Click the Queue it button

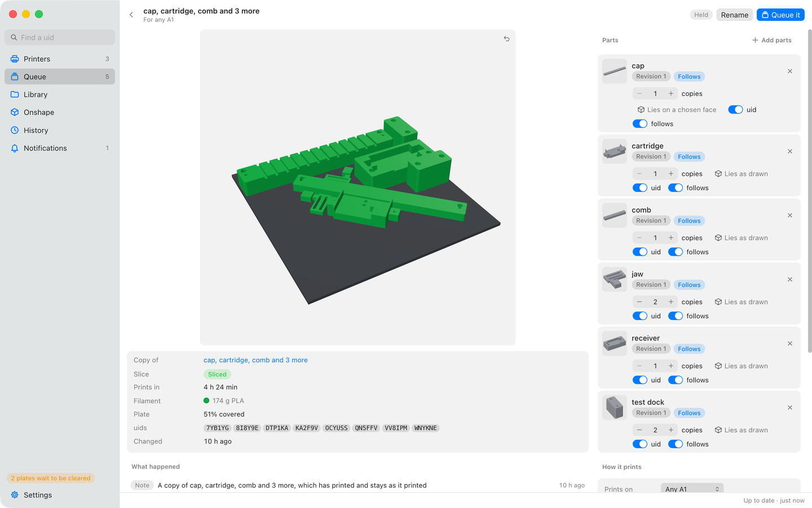pyautogui.click(x=780, y=15)
